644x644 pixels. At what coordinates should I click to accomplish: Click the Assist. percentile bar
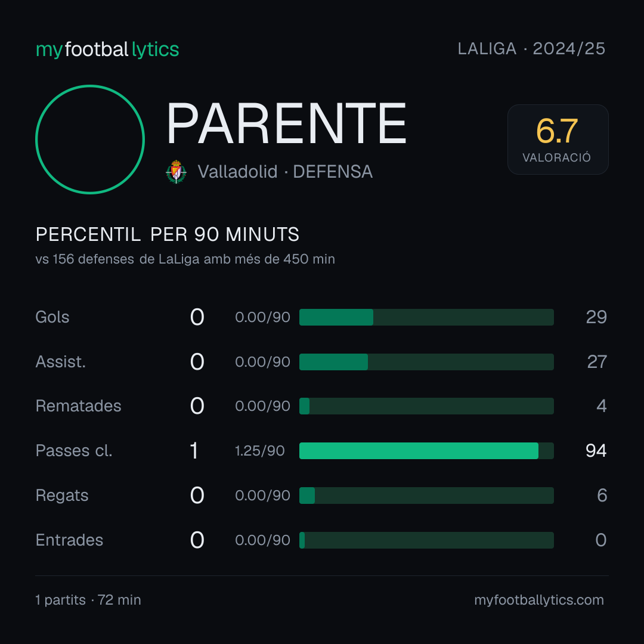click(x=426, y=362)
